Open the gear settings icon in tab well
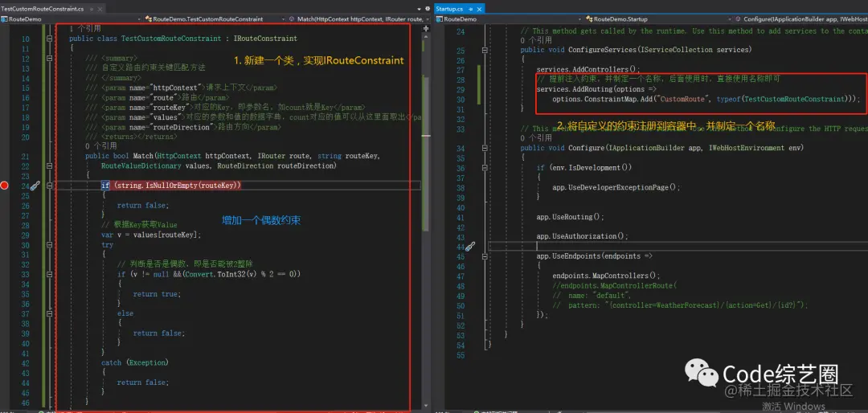The image size is (868, 413). pos(428,9)
